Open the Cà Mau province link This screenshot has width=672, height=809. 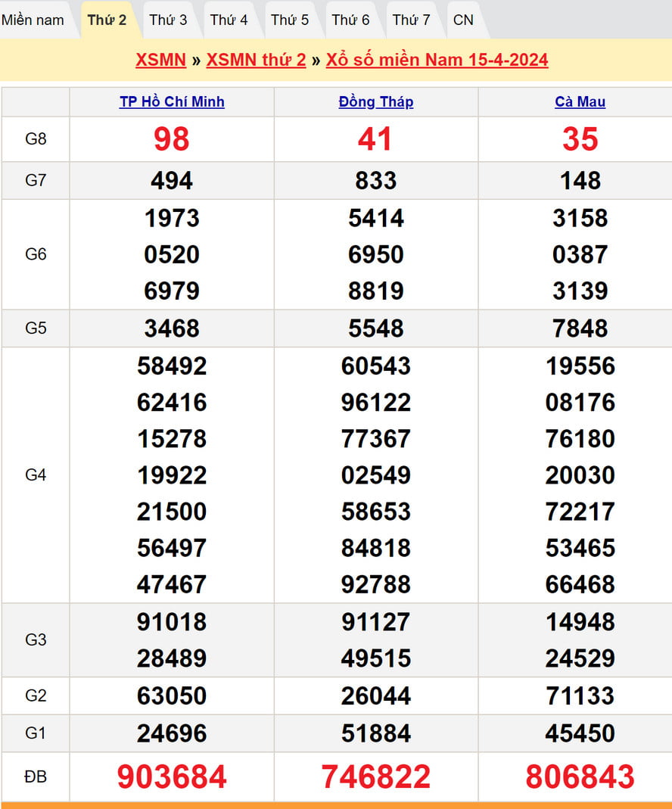click(x=580, y=101)
